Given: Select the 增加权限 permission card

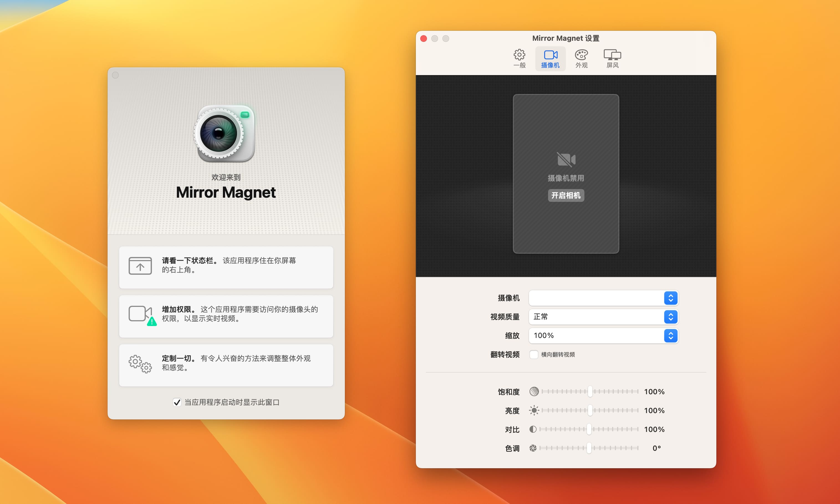Looking at the screenshot, I should click(x=226, y=316).
